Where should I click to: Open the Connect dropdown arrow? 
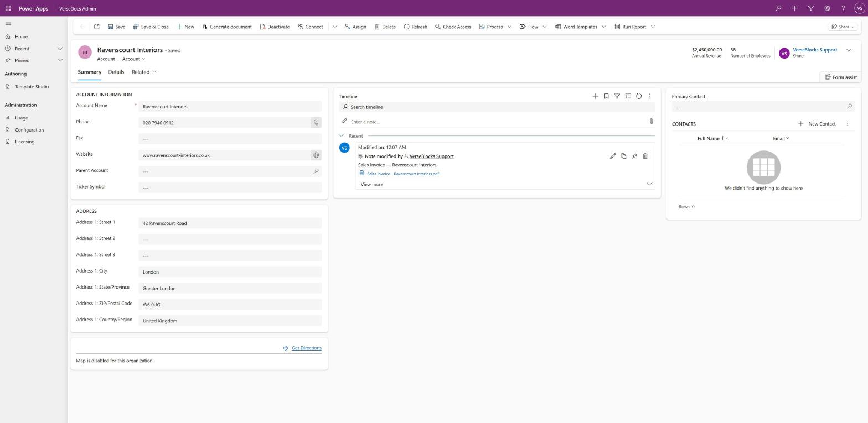pos(335,27)
